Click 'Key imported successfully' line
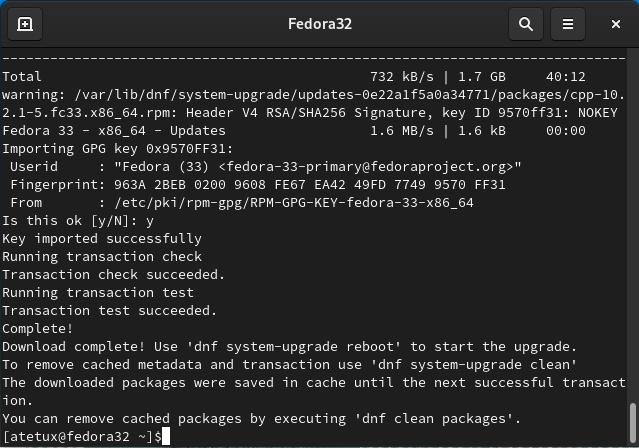 [x=102, y=239]
